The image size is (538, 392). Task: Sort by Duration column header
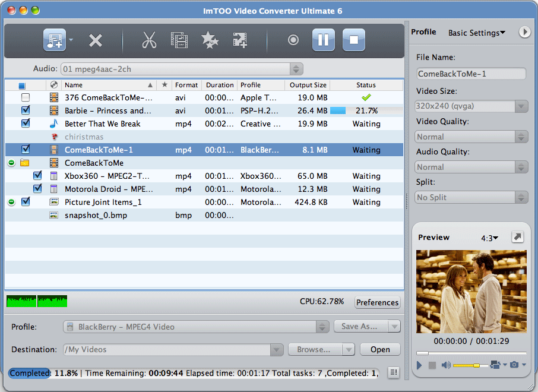point(220,85)
